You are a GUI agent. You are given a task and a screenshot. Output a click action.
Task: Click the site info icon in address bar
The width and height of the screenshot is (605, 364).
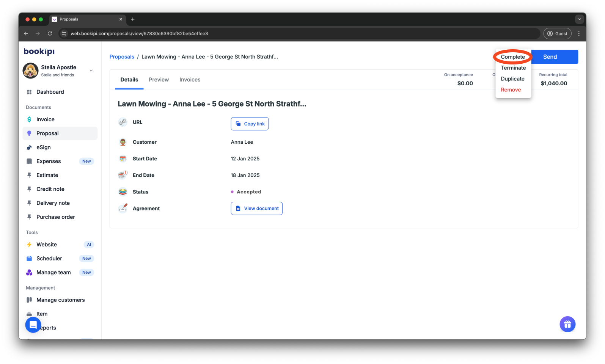click(64, 33)
